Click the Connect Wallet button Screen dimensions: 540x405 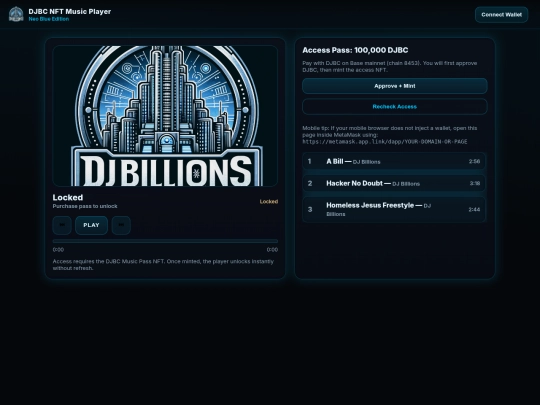coord(501,15)
